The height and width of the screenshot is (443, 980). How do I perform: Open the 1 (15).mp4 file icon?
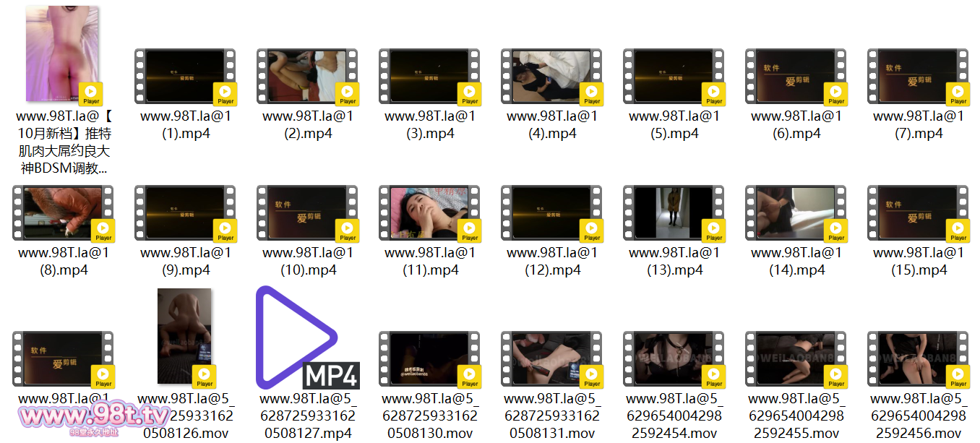tap(918, 212)
